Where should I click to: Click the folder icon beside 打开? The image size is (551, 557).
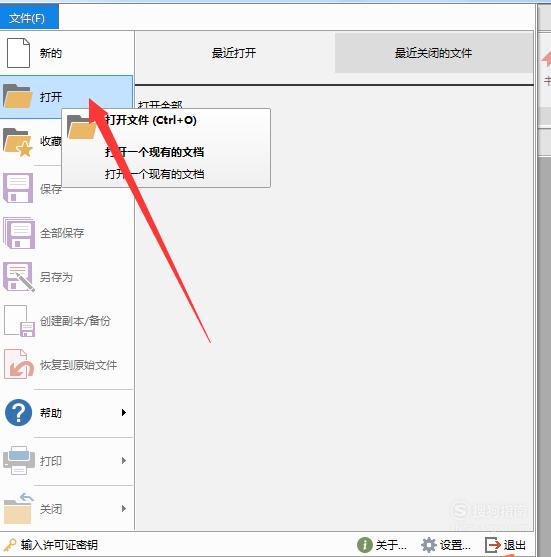pyautogui.click(x=17, y=96)
